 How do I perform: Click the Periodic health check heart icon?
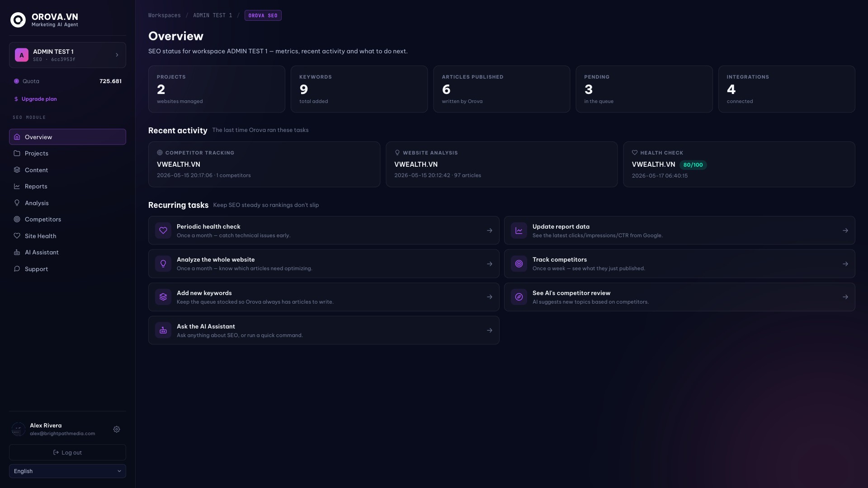tap(163, 230)
